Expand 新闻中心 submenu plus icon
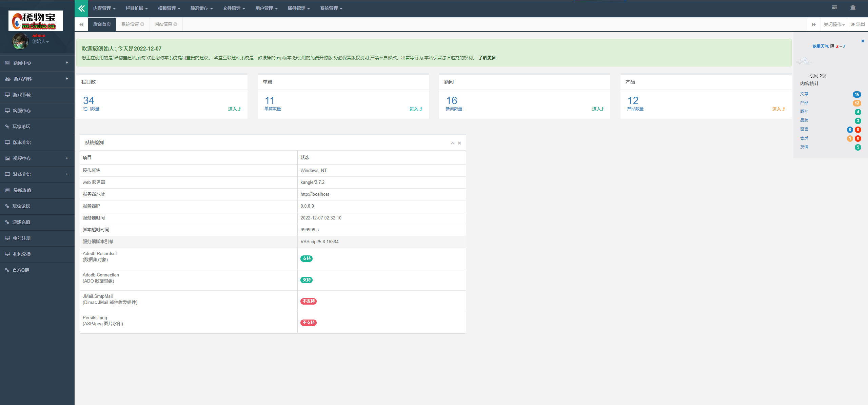 67,63
